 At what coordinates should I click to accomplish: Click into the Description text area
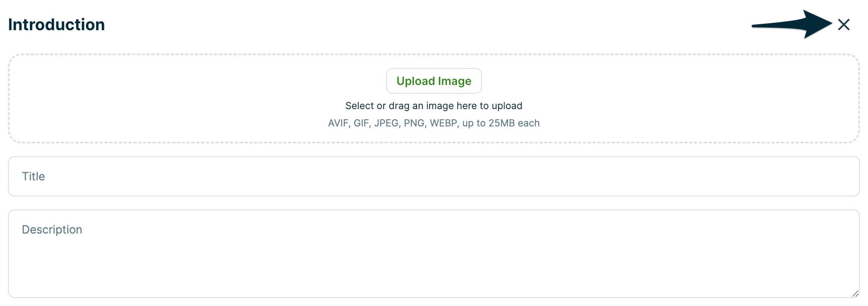click(434, 253)
